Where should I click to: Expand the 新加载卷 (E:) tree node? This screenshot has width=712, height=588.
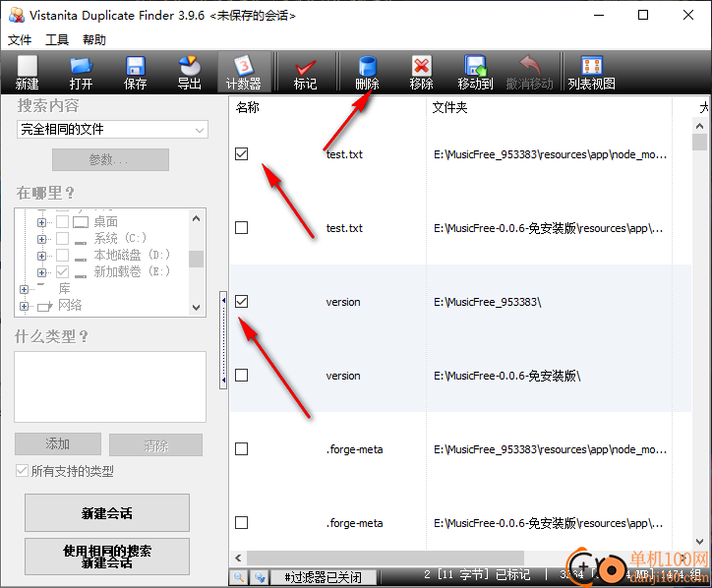41,272
